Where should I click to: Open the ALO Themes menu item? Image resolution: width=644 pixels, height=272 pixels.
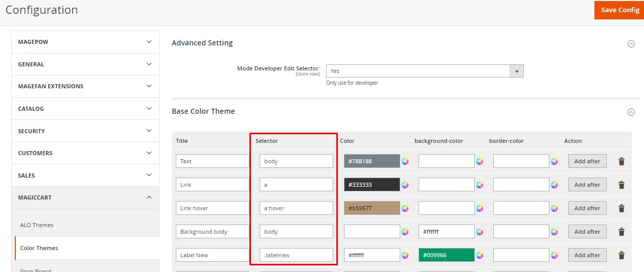click(37, 225)
